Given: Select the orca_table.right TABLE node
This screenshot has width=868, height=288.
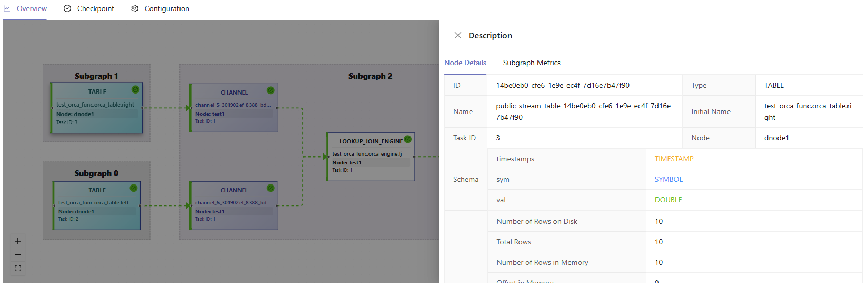Looking at the screenshot, I should click(x=97, y=108).
